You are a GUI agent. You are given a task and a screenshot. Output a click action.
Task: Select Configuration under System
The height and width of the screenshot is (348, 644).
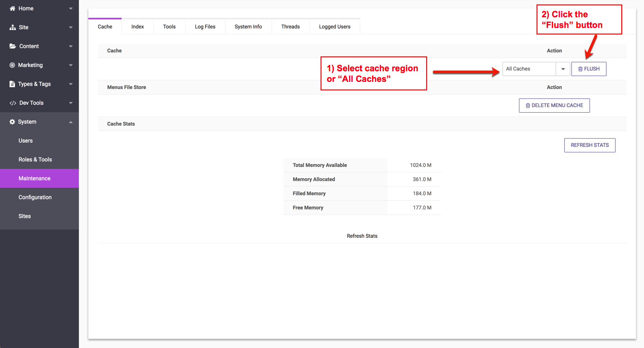tap(35, 197)
